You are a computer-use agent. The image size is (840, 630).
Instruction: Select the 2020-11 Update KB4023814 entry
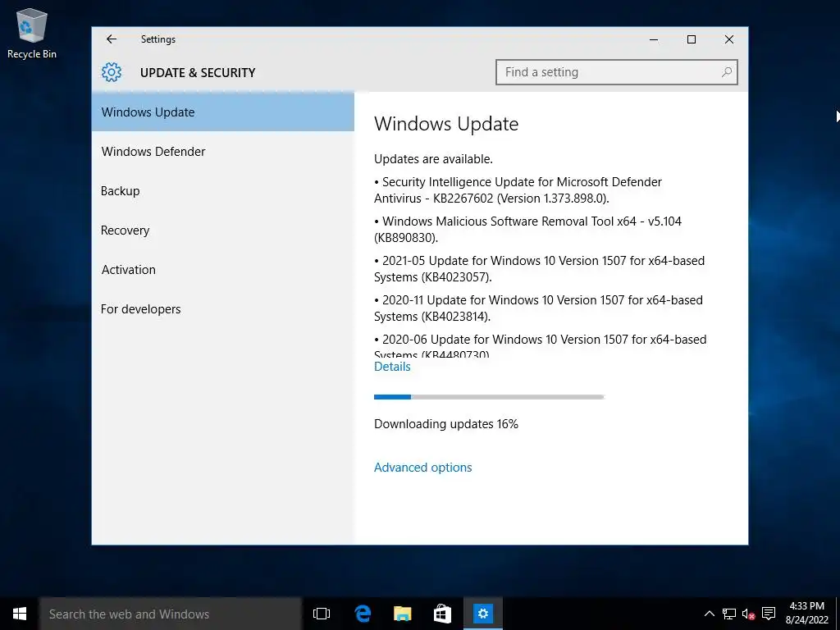[x=538, y=308]
